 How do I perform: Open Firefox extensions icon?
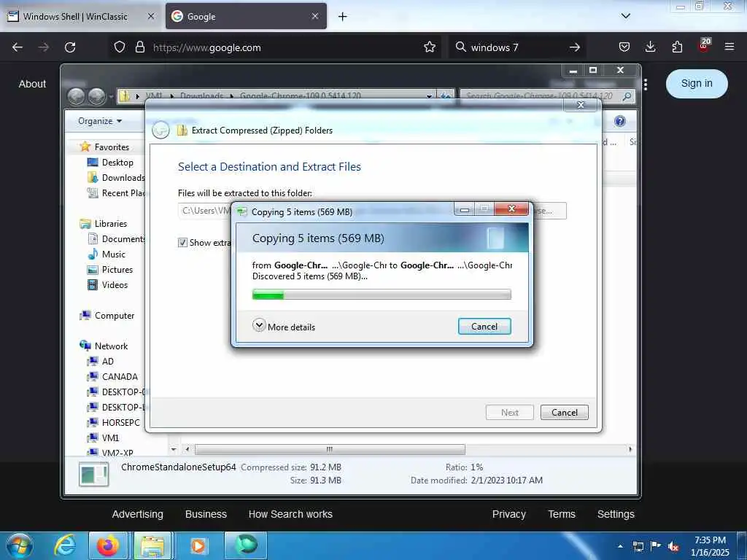coord(677,47)
